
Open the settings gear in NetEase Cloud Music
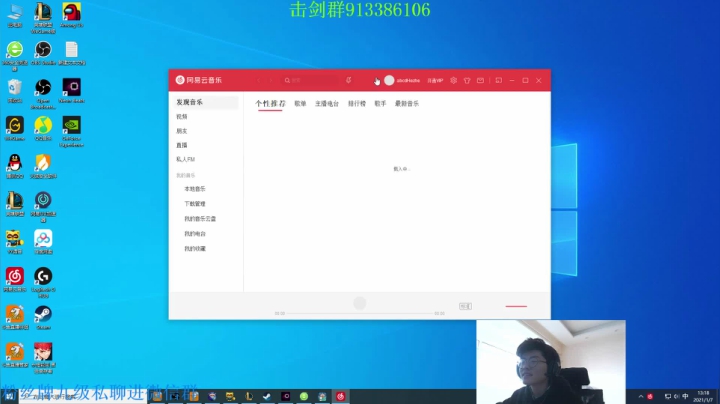[453, 80]
